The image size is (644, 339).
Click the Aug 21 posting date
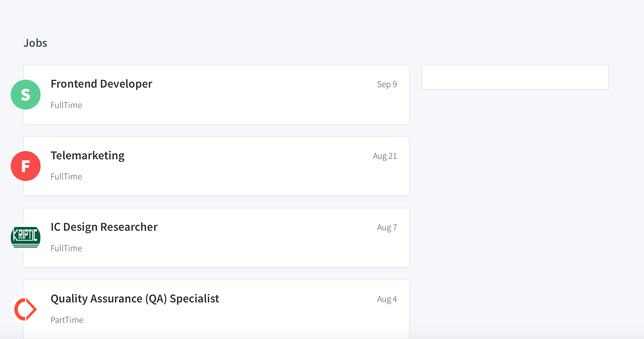pos(385,156)
